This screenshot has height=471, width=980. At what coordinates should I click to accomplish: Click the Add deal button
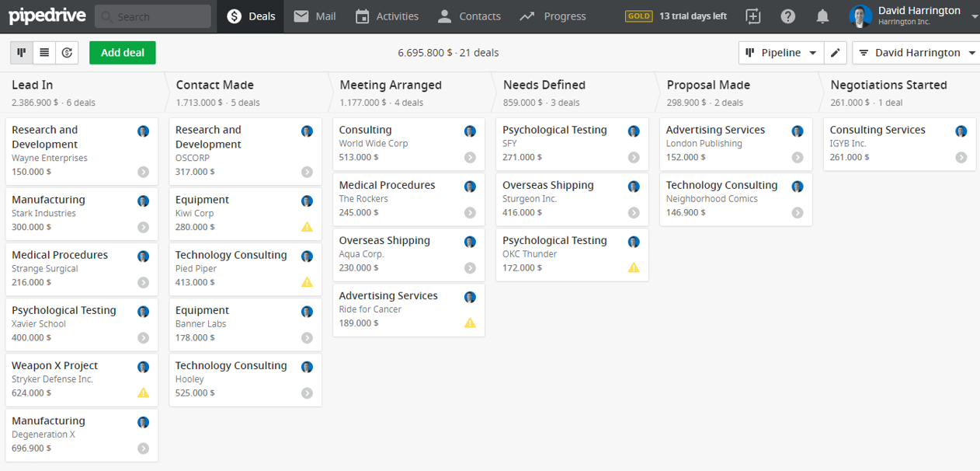[122, 52]
